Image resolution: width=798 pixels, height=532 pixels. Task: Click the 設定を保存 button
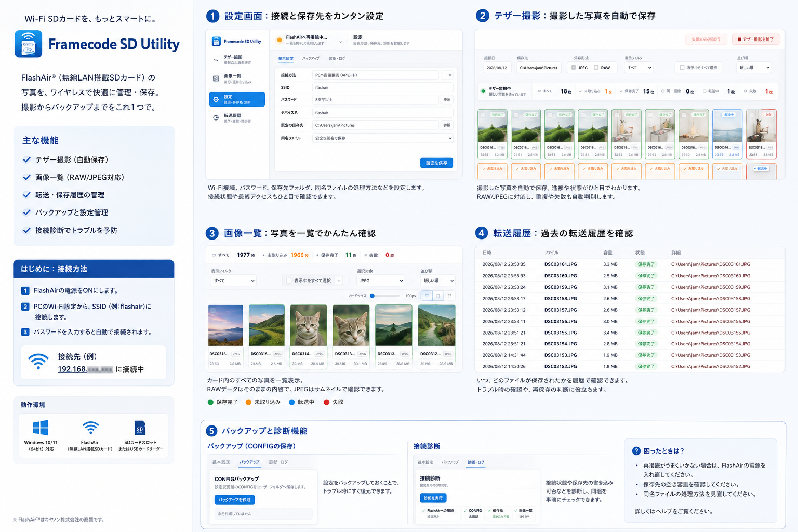coord(436,163)
